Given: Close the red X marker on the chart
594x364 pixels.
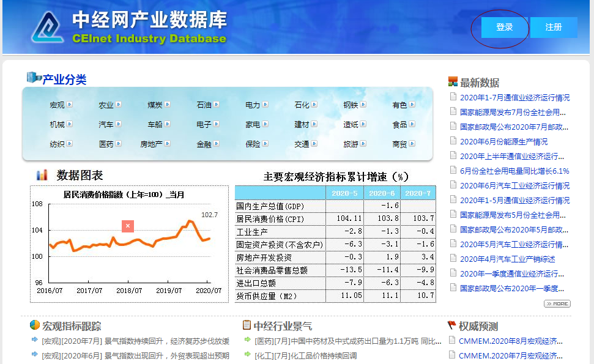Looking at the screenshot, I should click(x=128, y=226).
